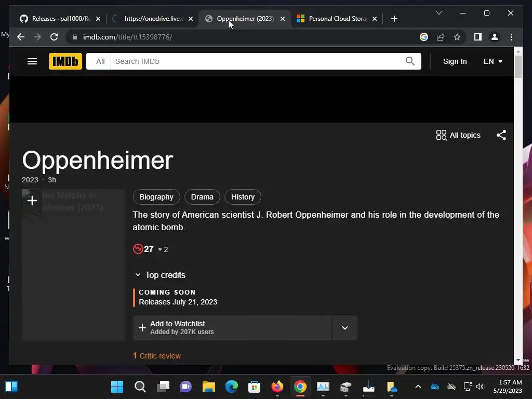Expand the watchlist options chevron
This screenshot has height=399, width=532.
pyautogui.click(x=345, y=328)
